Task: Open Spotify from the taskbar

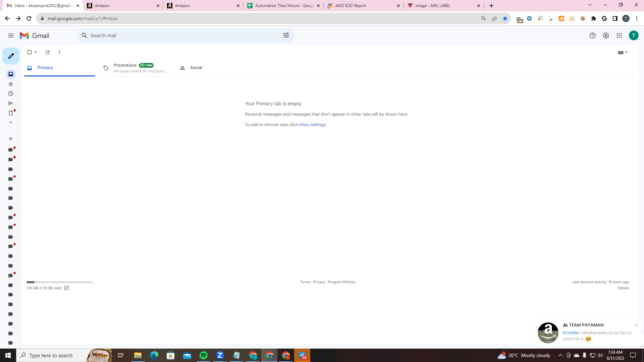Action: (x=204, y=355)
